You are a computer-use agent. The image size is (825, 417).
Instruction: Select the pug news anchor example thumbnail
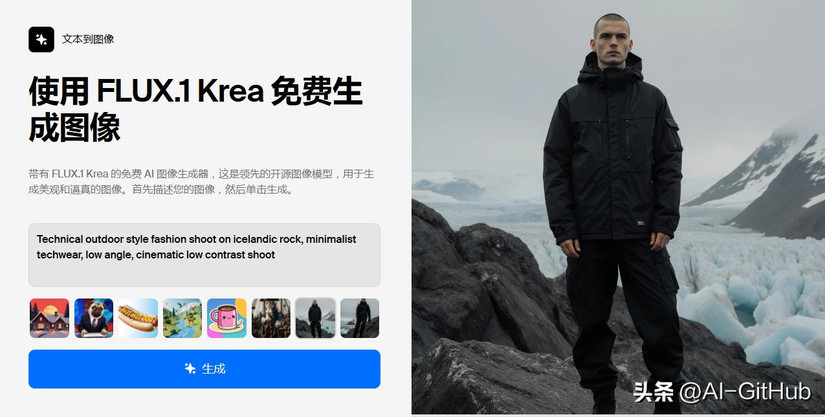(94, 318)
